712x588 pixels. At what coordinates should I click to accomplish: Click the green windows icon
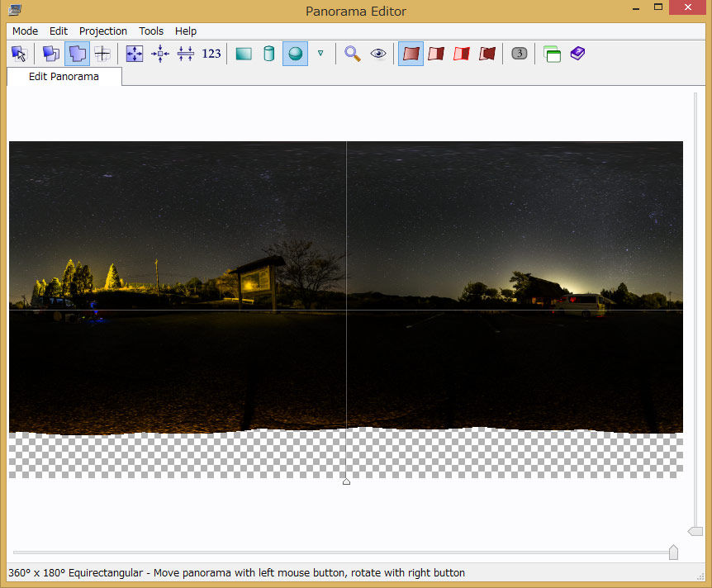point(552,54)
